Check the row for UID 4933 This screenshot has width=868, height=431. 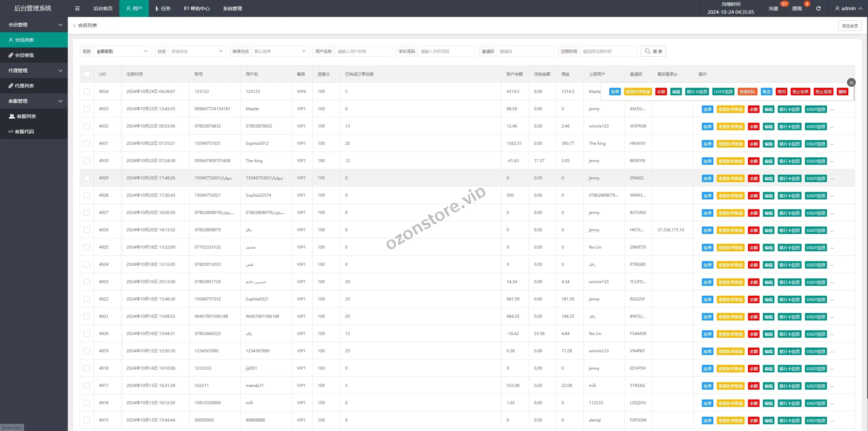[87, 109]
